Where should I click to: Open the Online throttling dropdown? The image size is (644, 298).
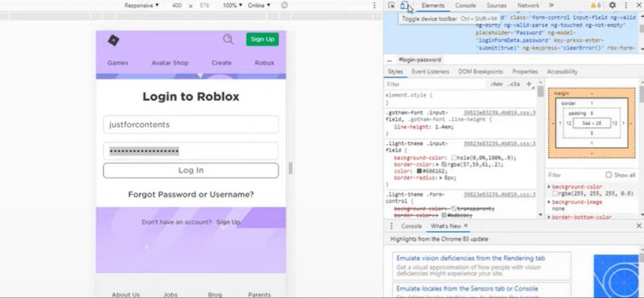pyautogui.click(x=259, y=6)
